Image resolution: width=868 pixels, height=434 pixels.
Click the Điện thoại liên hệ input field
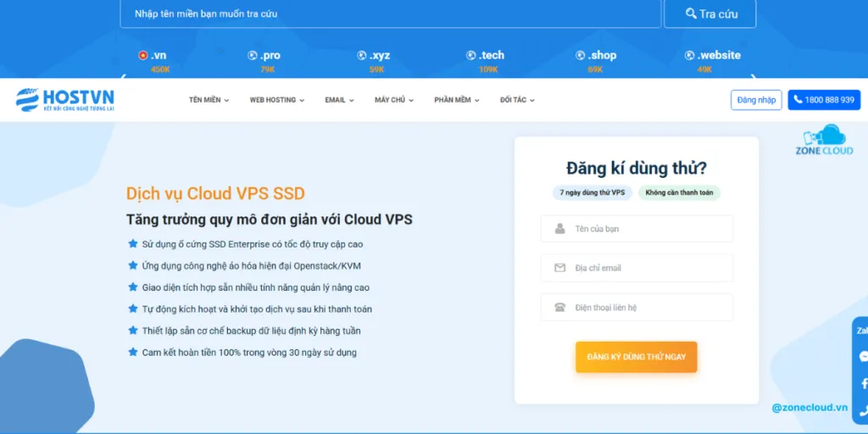(x=637, y=307)
